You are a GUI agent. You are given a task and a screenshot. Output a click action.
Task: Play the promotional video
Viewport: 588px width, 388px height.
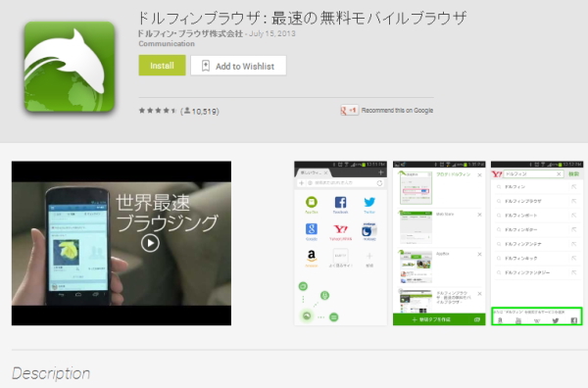pos(150,243)
